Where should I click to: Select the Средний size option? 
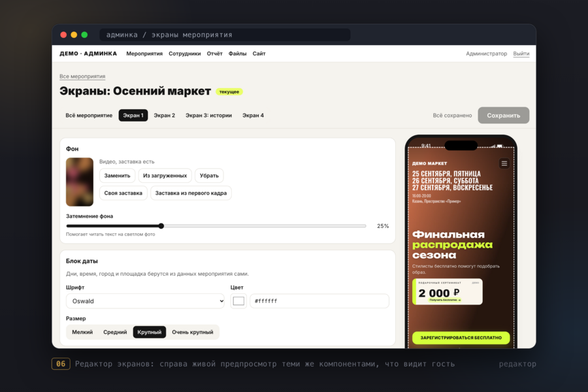tap(115, 333)
